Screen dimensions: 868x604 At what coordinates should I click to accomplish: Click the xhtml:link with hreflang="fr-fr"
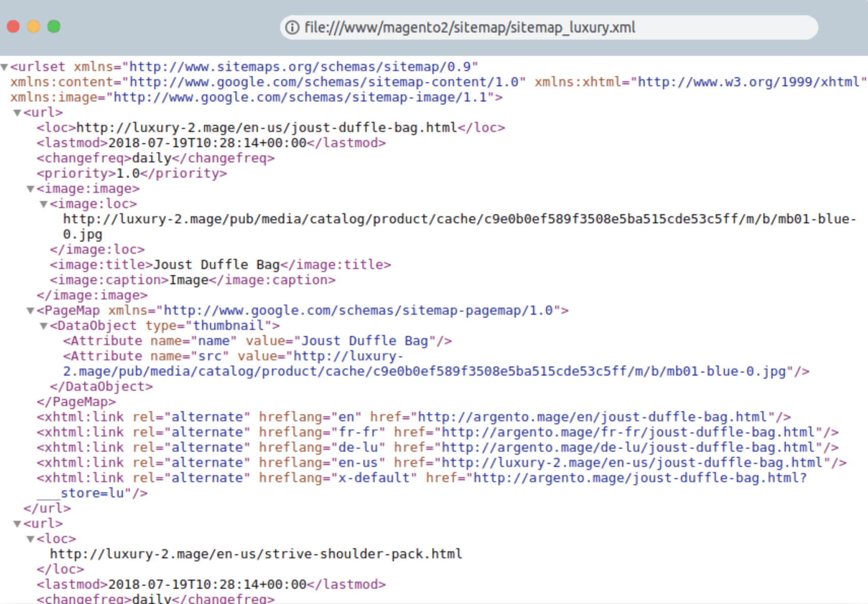pos(438,432)
